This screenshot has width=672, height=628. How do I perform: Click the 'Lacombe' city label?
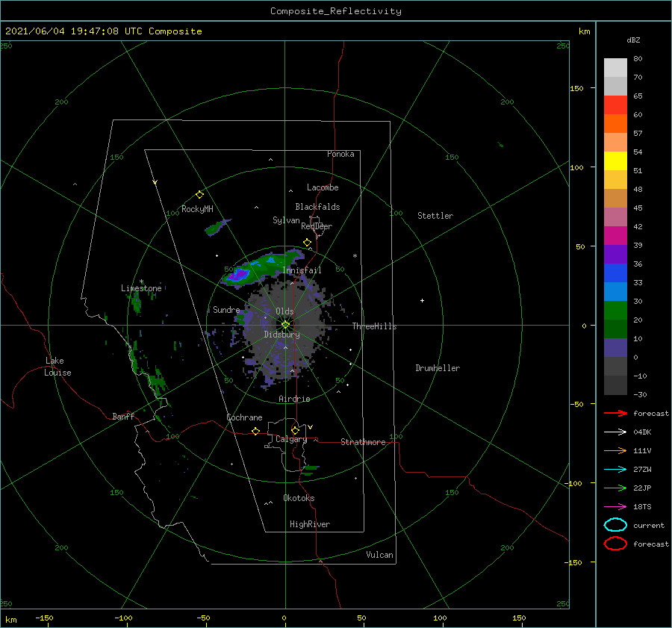(x=323, y=187)
